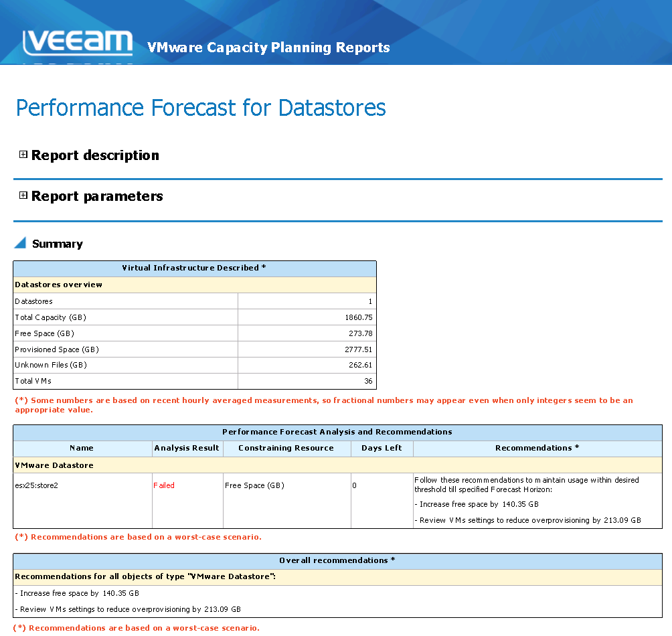Click the blue triangle beside Summary
The width and height of the screenshot is (672, 636).
click(x=20, y=242)
